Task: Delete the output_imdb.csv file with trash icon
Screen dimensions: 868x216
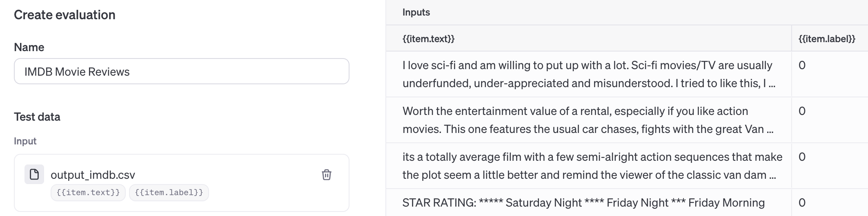Action: coord(326,175)
